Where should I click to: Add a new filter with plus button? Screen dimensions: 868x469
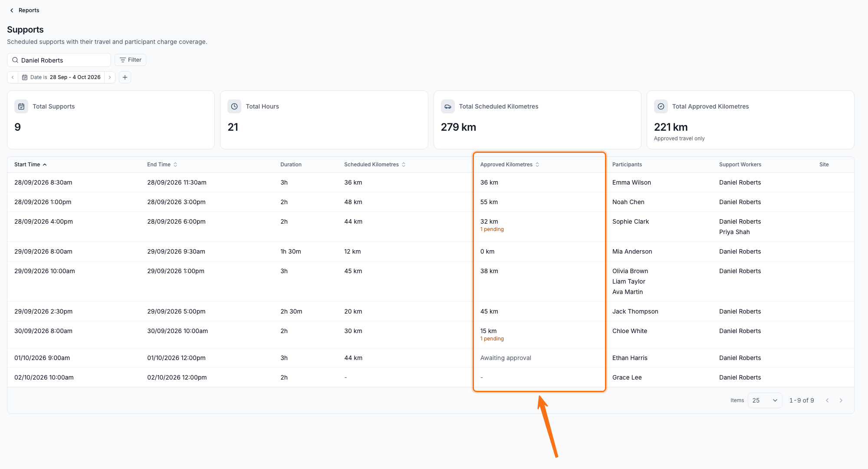pyautogui.click(x=125, y=77)
